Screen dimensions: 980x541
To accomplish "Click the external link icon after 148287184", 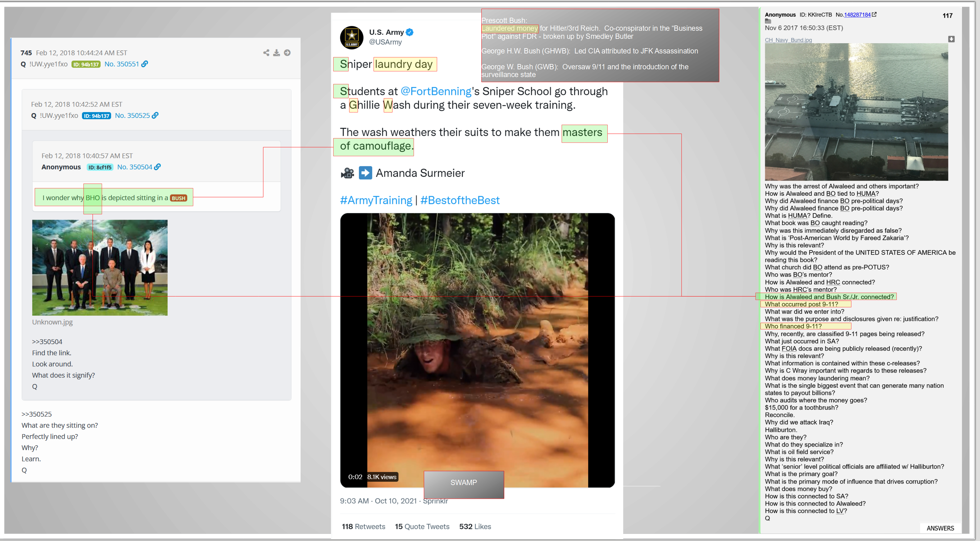I will (874, 15).
